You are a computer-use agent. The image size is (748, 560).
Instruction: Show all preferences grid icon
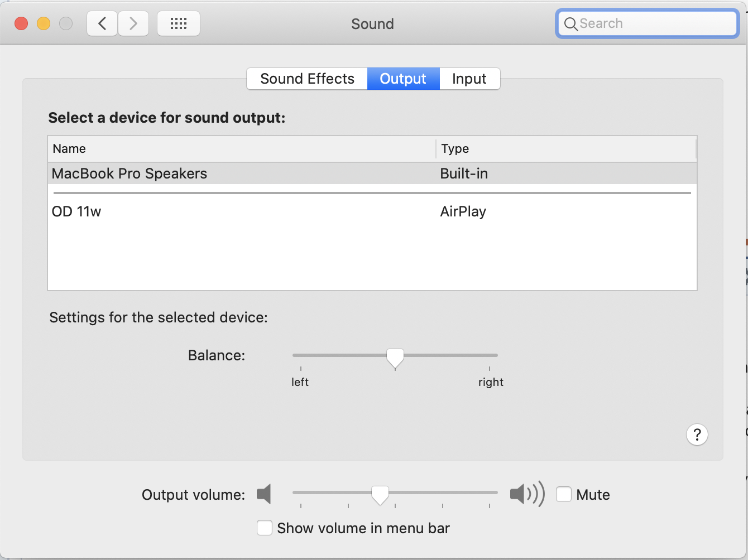tap(179, 23)
